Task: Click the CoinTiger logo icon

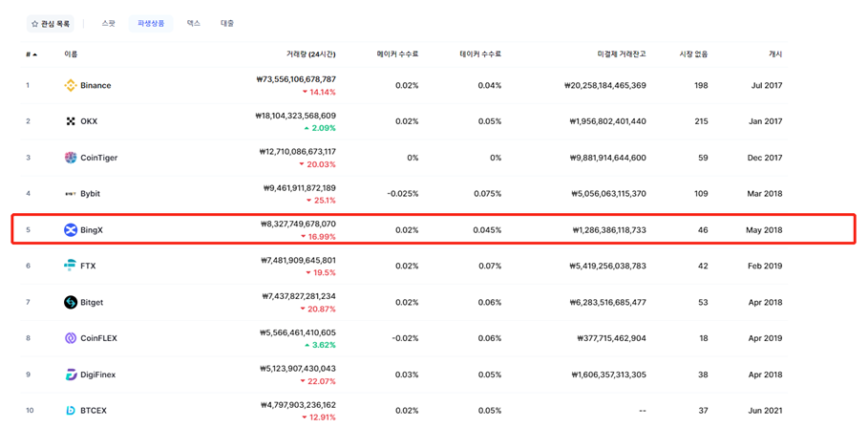Action: point(71,158)
